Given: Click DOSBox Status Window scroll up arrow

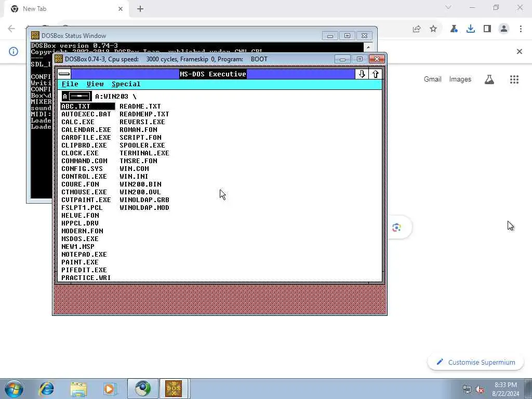Looking at the screenshot, I should [x=368, y=47].
